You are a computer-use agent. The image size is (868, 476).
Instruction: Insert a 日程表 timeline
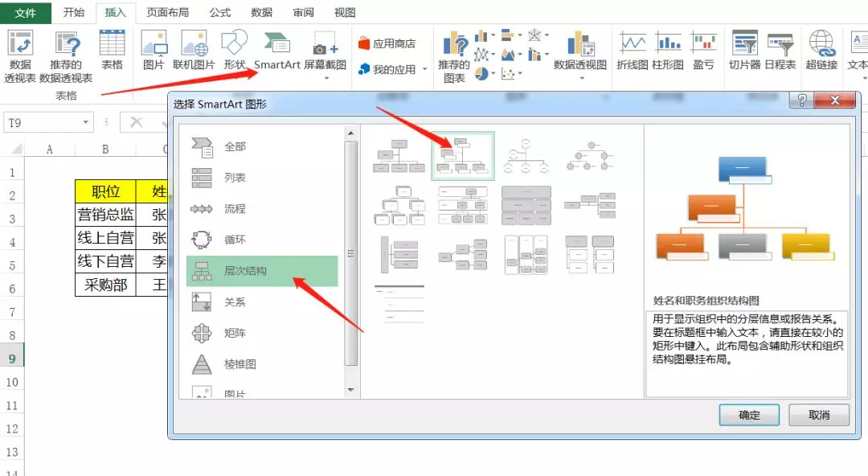[x=780, y=51]
